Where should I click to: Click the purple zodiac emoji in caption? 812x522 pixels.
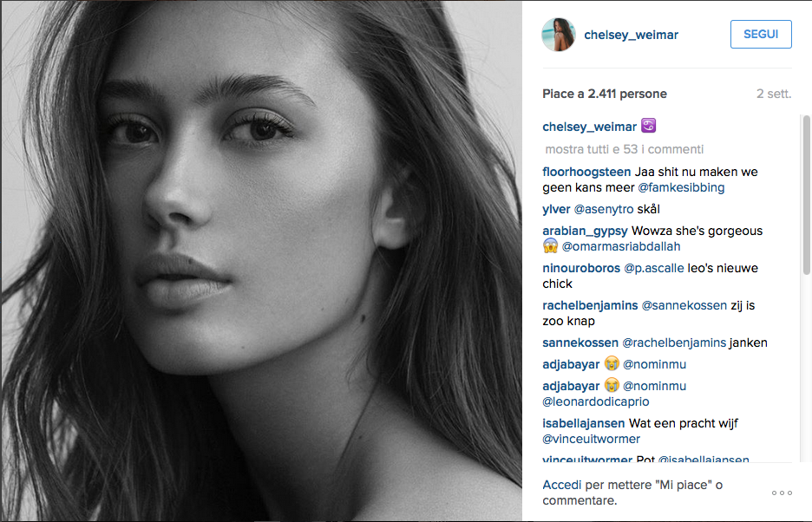tap(649, 127)
